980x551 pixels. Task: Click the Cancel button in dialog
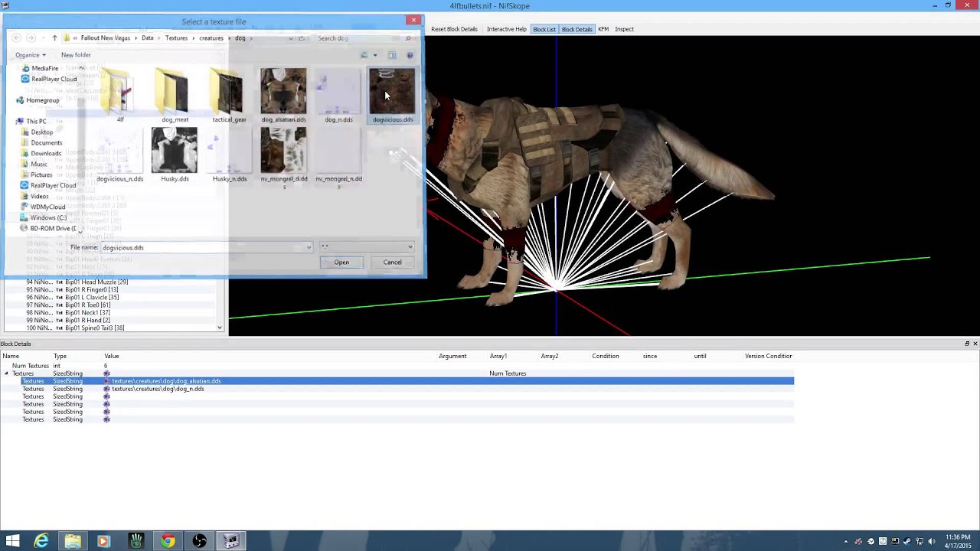[392, 262]
